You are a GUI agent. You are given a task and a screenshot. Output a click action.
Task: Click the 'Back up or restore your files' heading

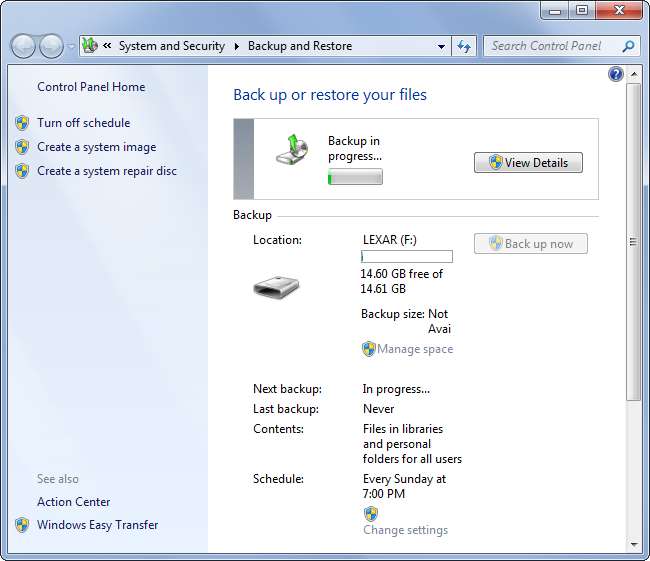(x=330, y=95)
